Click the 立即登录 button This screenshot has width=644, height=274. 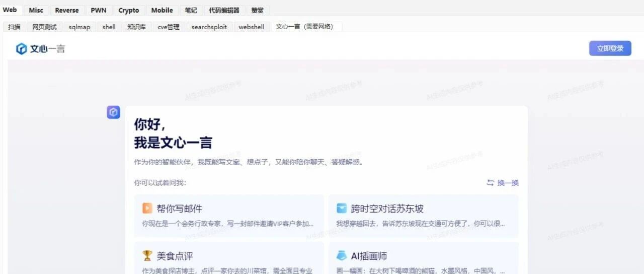point(610,48)
